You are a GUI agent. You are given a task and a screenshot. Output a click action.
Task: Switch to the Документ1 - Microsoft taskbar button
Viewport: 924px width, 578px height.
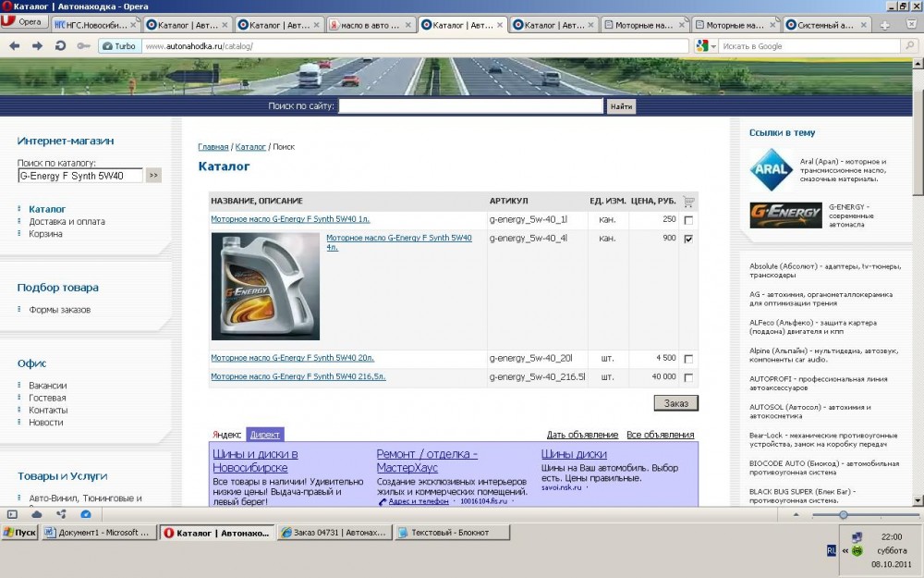pyautogui.click(x=100, y=533)
